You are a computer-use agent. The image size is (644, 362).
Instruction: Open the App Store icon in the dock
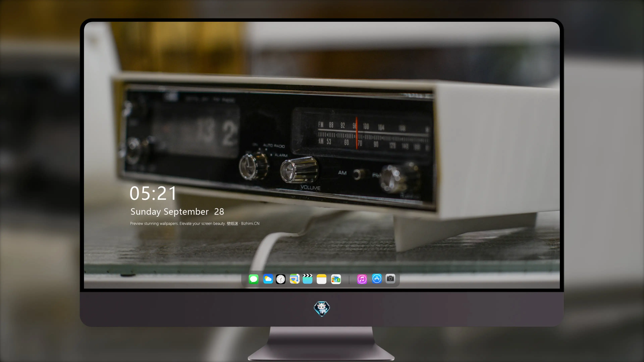coord(377,279)
